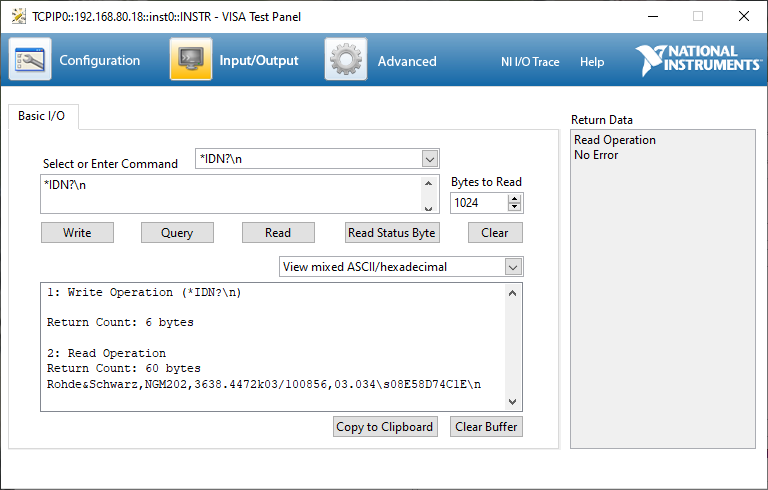Click the Bytes to Read 1024 field

click(x=479, y=203)
